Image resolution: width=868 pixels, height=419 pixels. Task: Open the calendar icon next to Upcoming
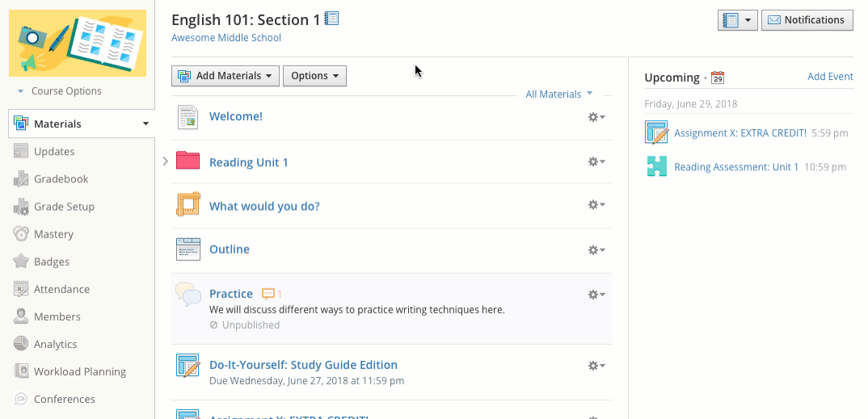click(x=718, y=78)
